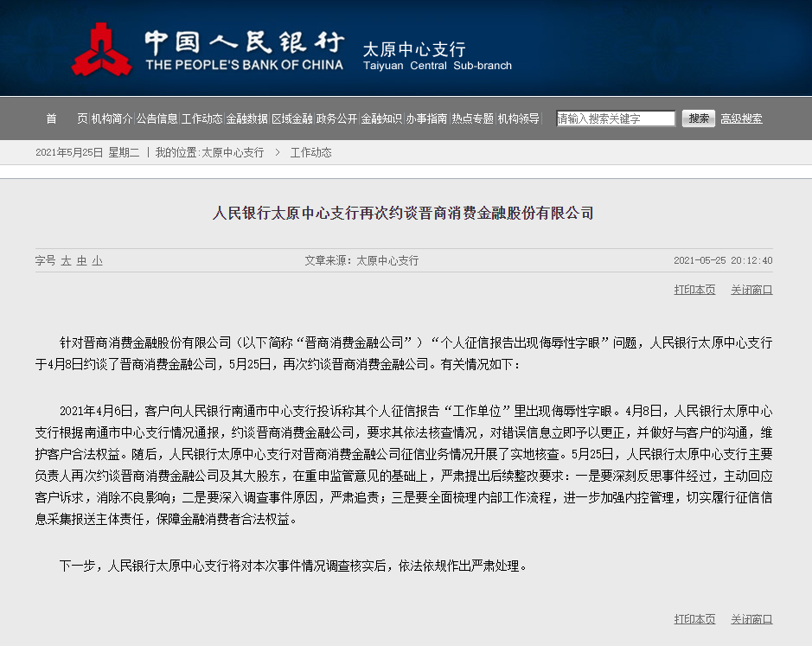The image size is (812, 646).
Task: Open 工作动态 in the top navigation bar
Action: [202, 118]
